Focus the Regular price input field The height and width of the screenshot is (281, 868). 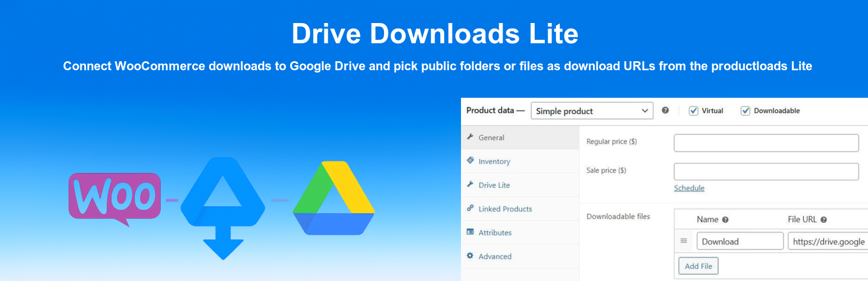pyautogui.click(x=766, y=143)
